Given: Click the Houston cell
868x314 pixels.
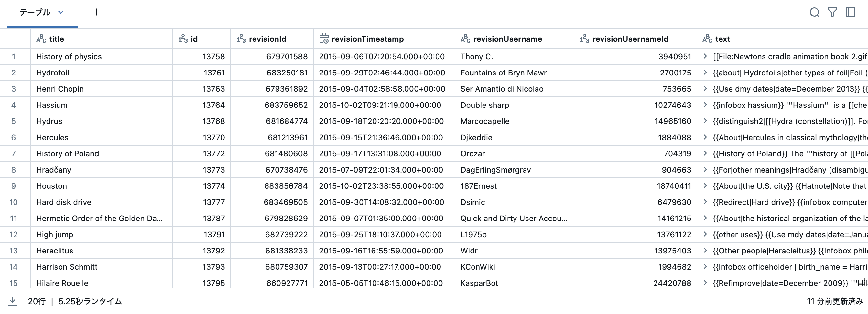Looking at the screenshot, I should (x=51, y=186).
